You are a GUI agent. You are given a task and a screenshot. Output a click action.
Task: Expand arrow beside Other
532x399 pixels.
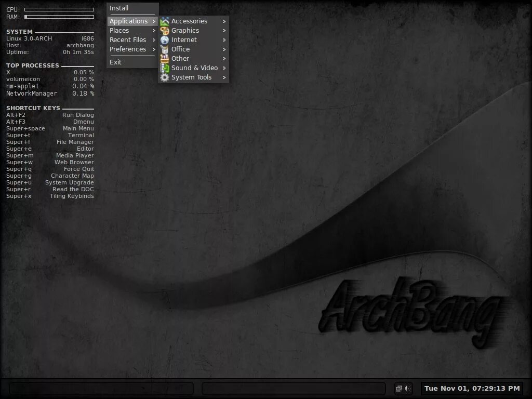pos(224,58)
